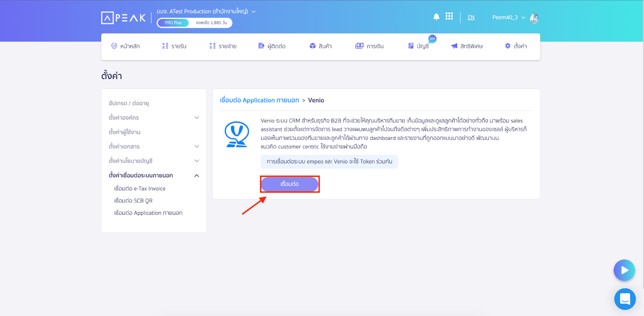Open the notifications bell
Image resolution: width=644 pixels, height=316 pixels.
coord(436,17)
